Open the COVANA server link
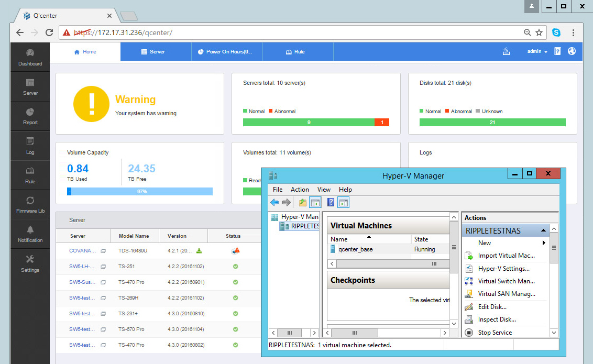Image resolution: width=593 pixels, height=364 pixels. 82,250
